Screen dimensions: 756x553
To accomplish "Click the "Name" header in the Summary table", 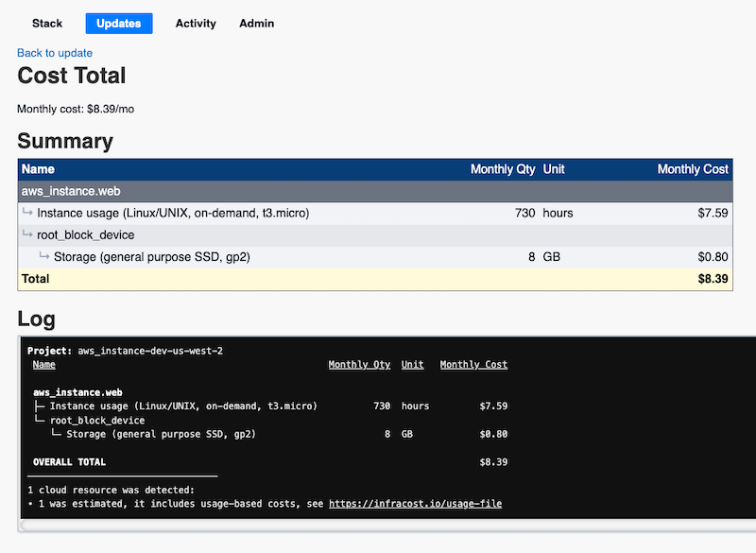I will pos(38,169).
